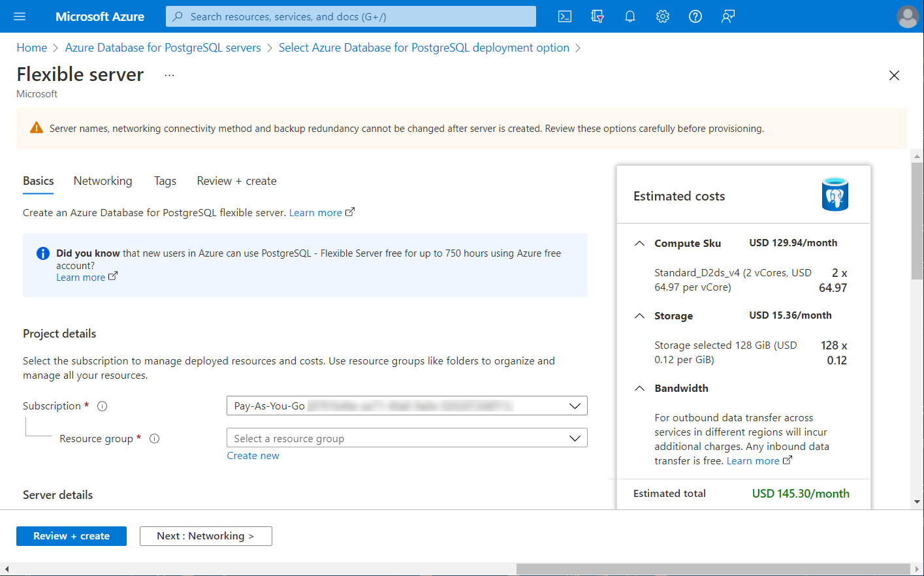924x576 pixels.
Task: Click the Resource group info icon
Action: (155, 439)
